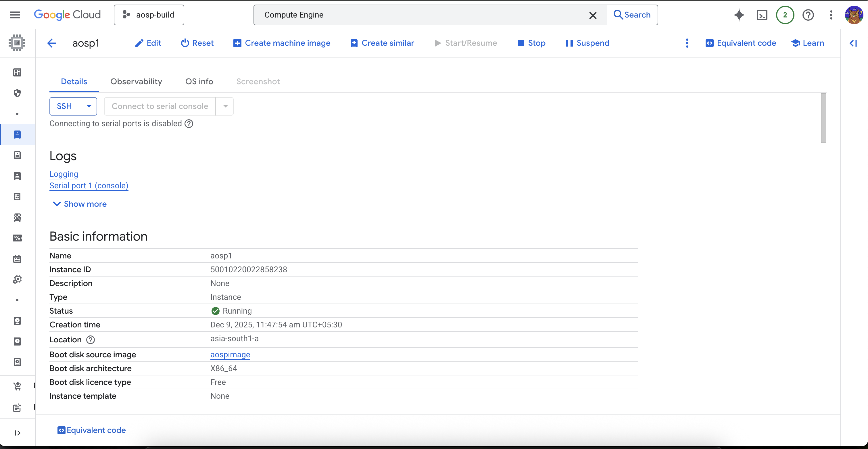Click the Gemini sparkle assistant icon
The height and width of the screenshot is (449, 868).
point(739,15)
